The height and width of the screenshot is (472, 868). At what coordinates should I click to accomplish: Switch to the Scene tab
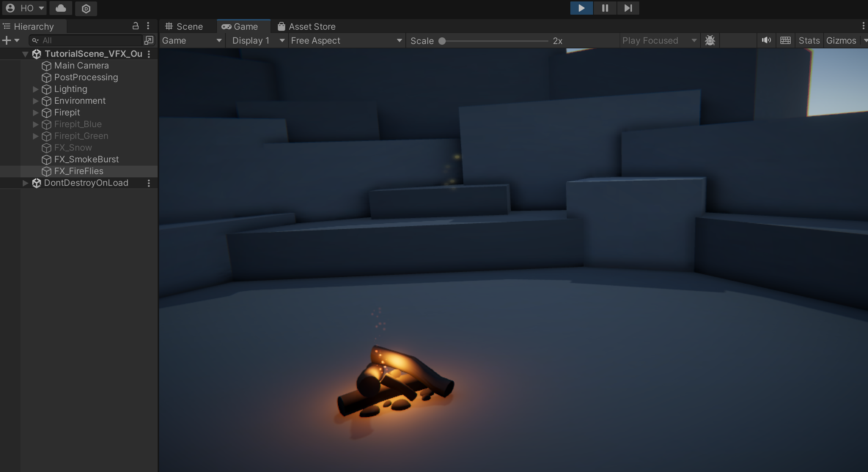pyautogui.click(x=187, y=26)
